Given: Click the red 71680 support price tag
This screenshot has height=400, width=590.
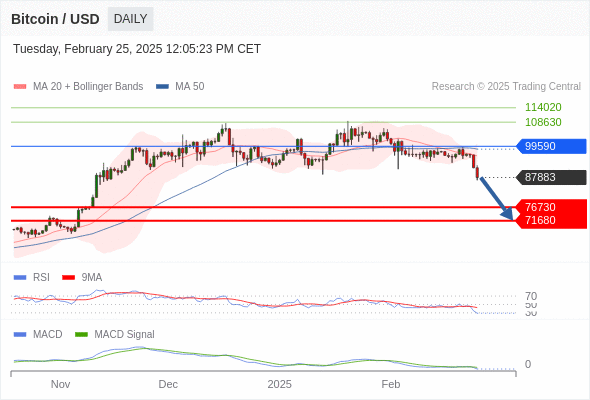Looking at the screenshot, I should click(552, 221).
